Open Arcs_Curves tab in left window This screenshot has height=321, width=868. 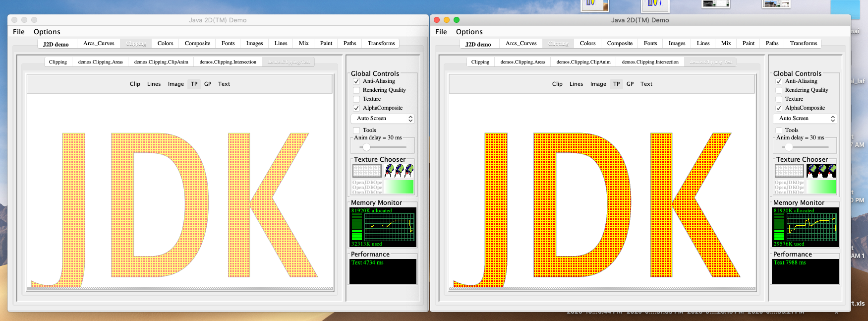point(99,44)
